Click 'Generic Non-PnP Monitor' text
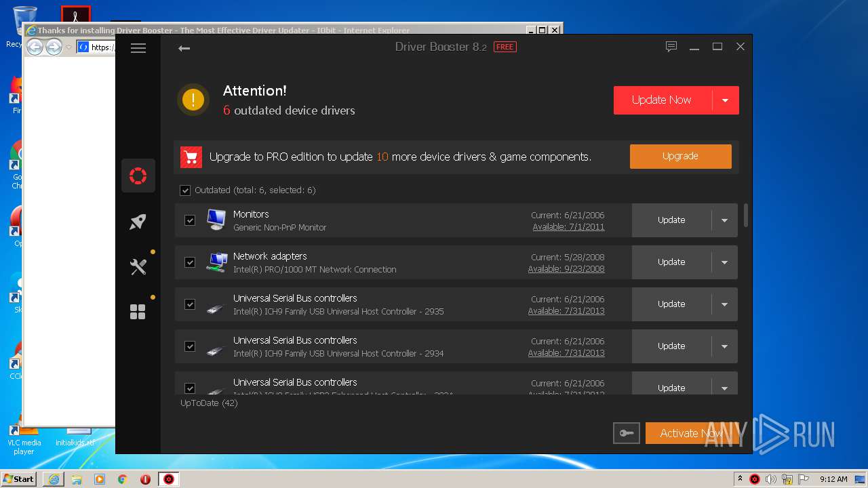 click(279, 228)
